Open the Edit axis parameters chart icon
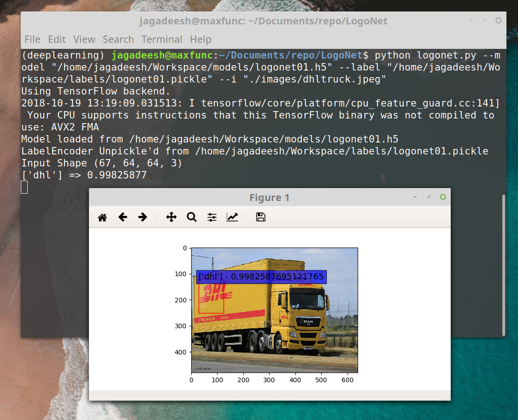 pyautogui.click(x=232, y=217)
